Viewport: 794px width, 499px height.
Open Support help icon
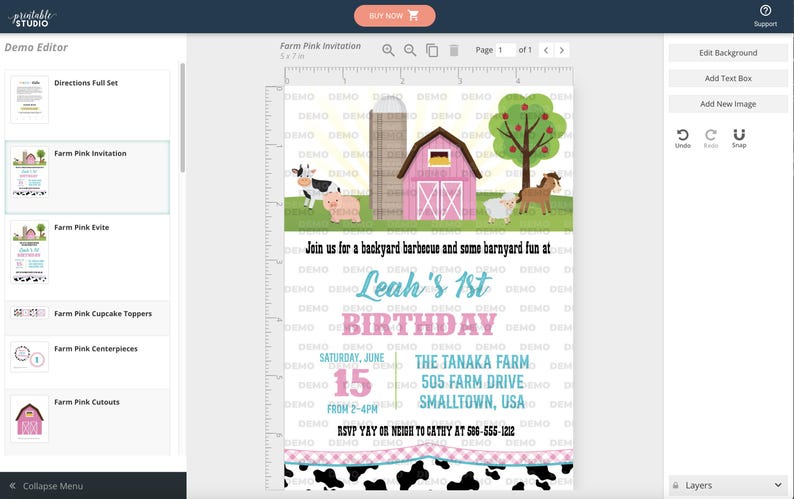point(765,15)
